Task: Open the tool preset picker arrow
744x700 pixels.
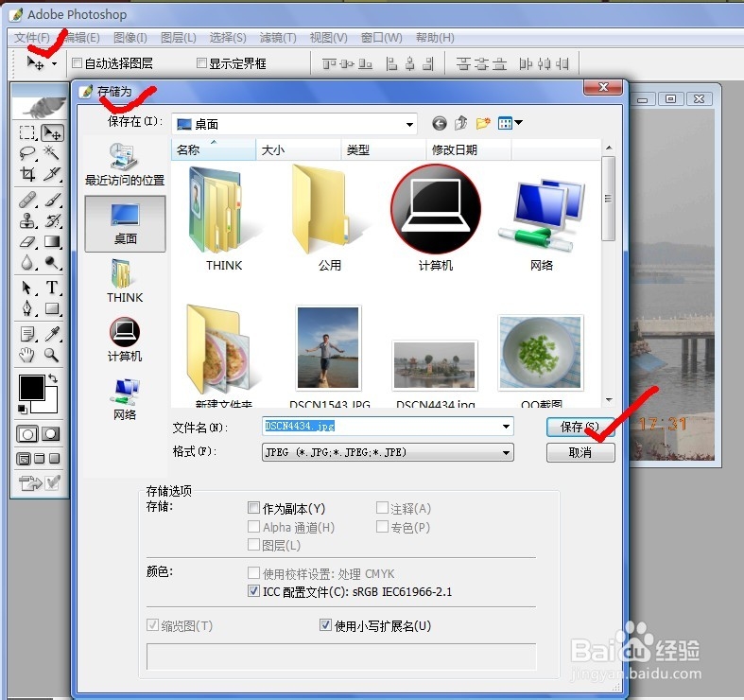Action: point(55,63)
